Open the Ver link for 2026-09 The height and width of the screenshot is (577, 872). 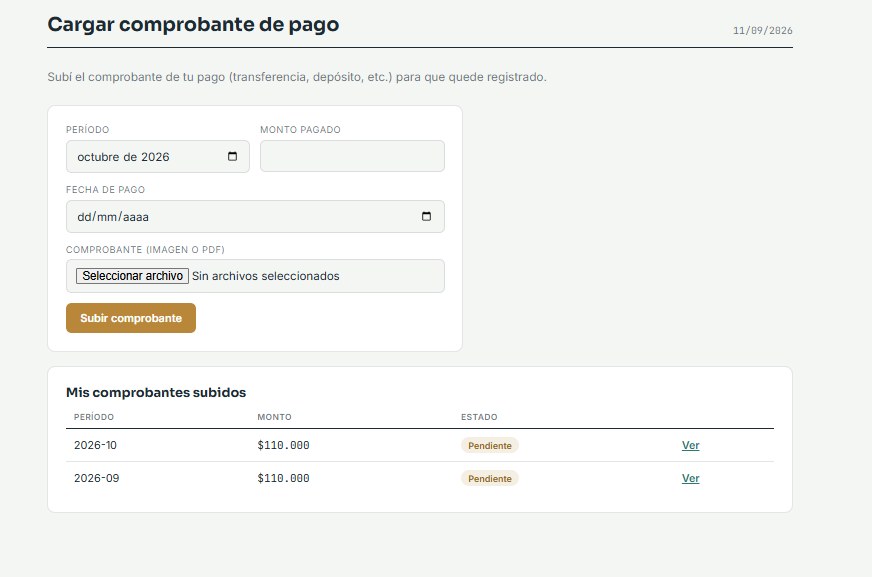pyautogui.click(x=690, y=478)
